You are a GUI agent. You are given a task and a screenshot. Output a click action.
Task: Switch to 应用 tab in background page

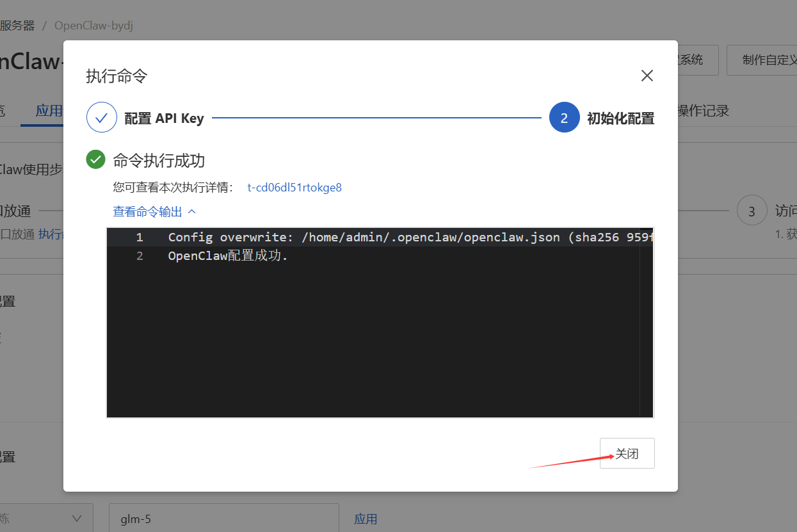click(49, 111)
